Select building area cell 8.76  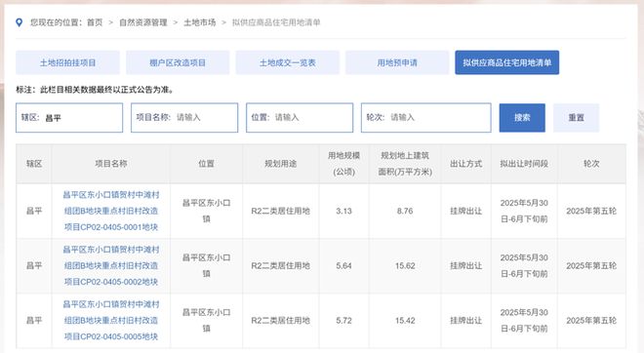(405, 211)
